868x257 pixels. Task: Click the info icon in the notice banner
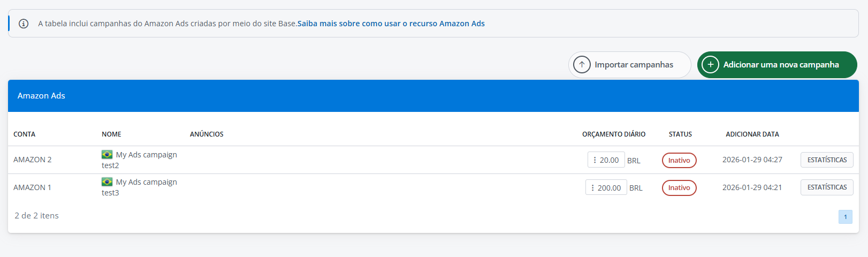click(24, 24)
